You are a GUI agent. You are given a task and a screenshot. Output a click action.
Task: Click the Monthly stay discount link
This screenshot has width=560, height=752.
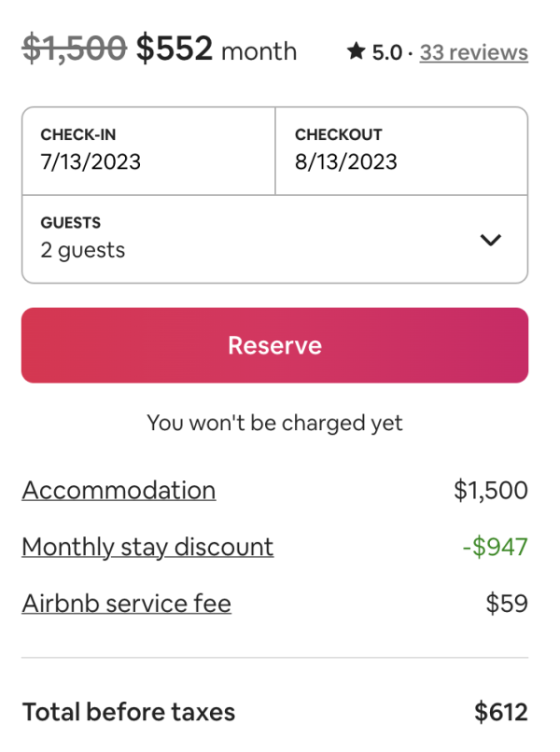(147, 546)
